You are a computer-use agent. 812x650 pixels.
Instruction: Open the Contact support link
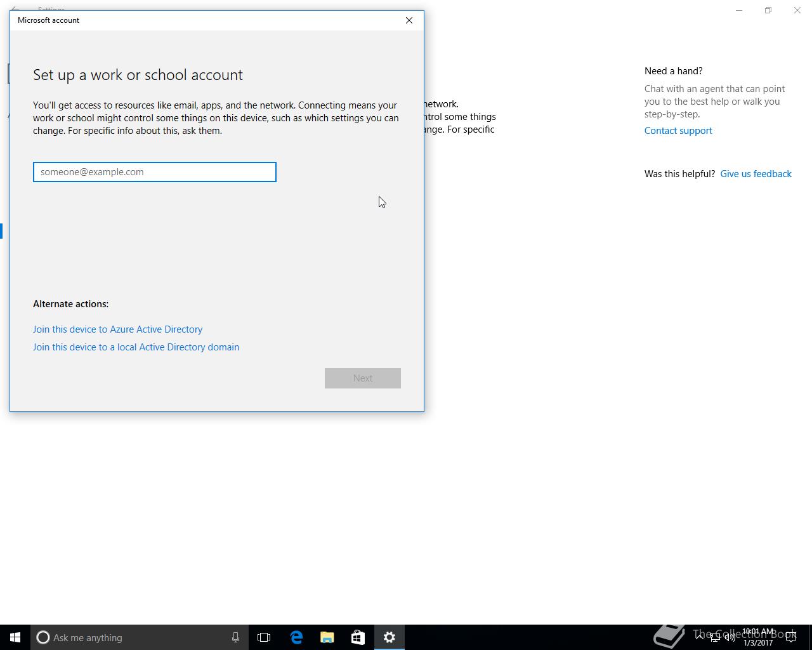pyautogui.click(x=678, y=131)
